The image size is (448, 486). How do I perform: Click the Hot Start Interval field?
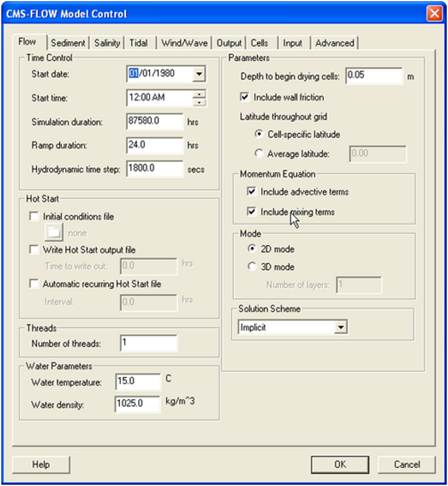coord(149,302)
